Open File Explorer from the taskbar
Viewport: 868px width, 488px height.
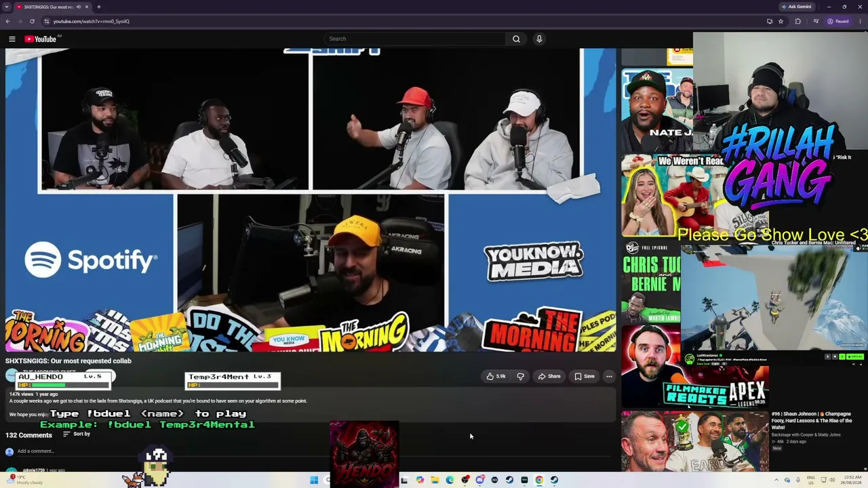[x=435, y=480]
